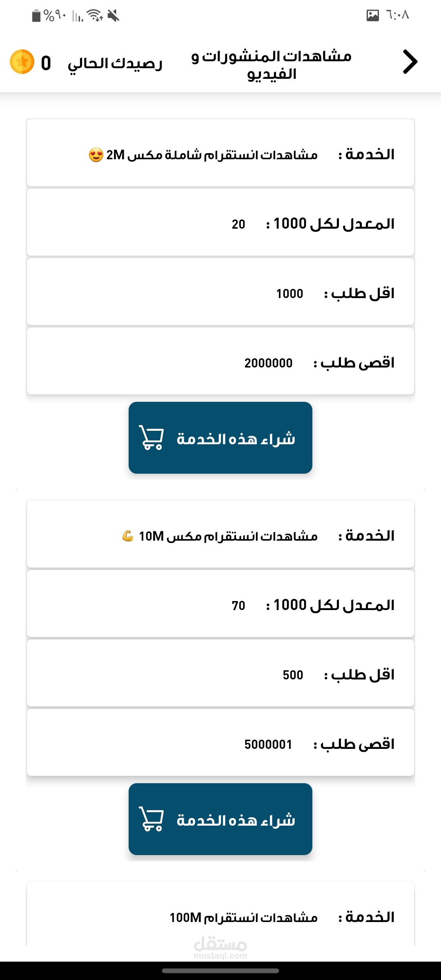This screenshot has width=441, height=980.
Task: Tap the back chevron arrow in header
Action: [x=410, y=62]
